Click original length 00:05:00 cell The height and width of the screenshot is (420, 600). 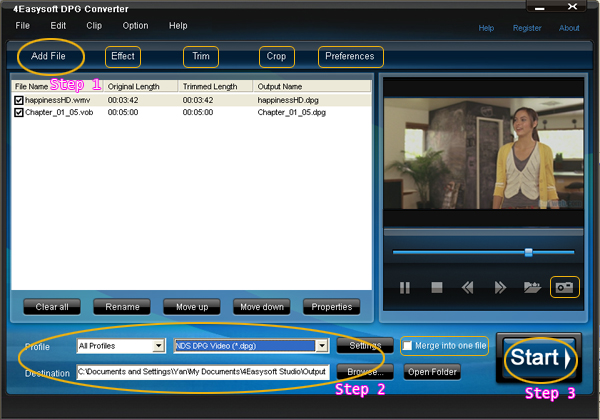(123, 112)
